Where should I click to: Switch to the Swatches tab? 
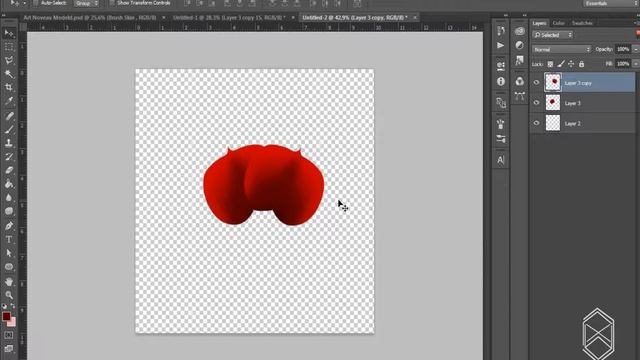click(582, 23)
